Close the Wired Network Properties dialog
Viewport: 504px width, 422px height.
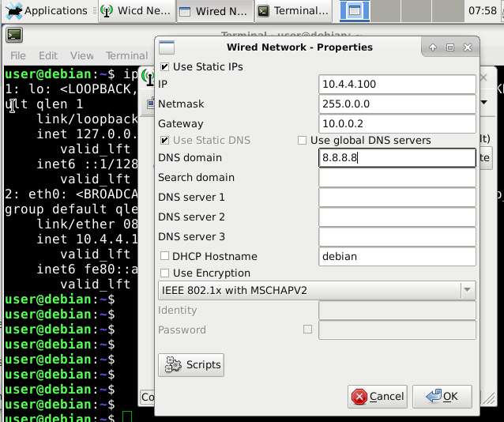click(468, 47)
